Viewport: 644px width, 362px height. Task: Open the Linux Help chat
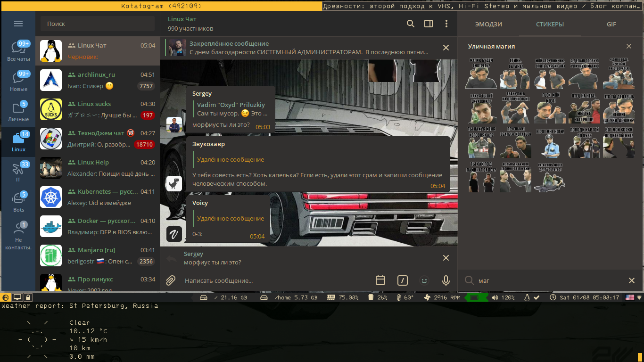point(98,168)
